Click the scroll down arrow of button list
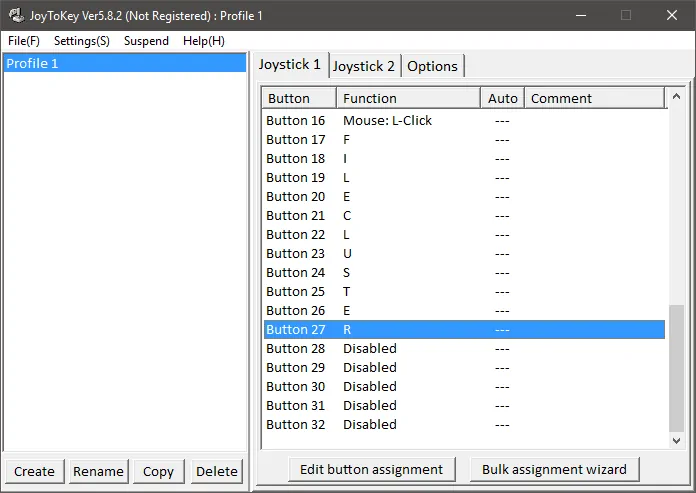Screen dimensions: 696x493 676,441
